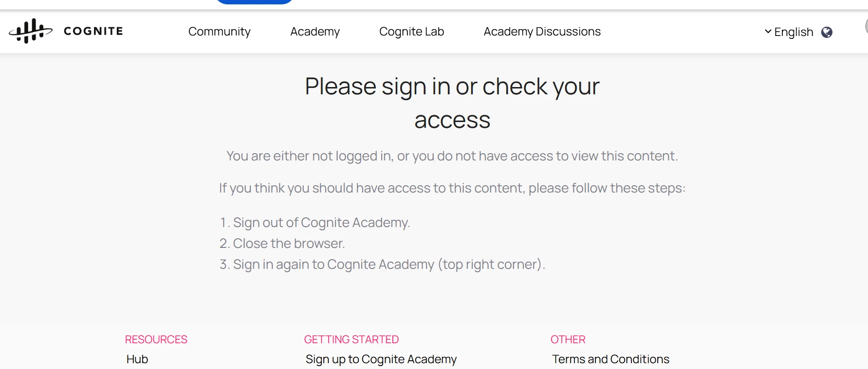Click the RESOURCES footer heading
868x369 pixels.
click(156, 339)
